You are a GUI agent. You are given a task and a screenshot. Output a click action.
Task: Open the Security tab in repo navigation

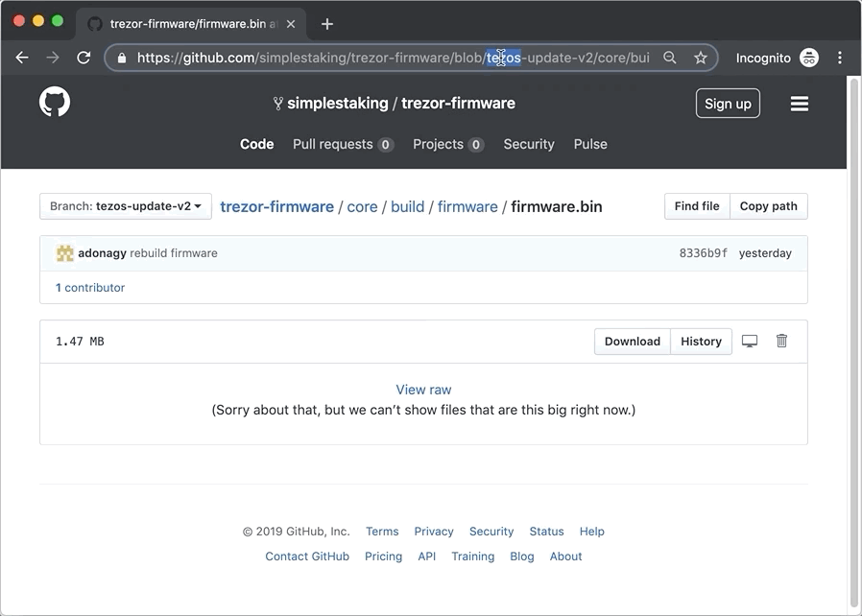(529, 144)
